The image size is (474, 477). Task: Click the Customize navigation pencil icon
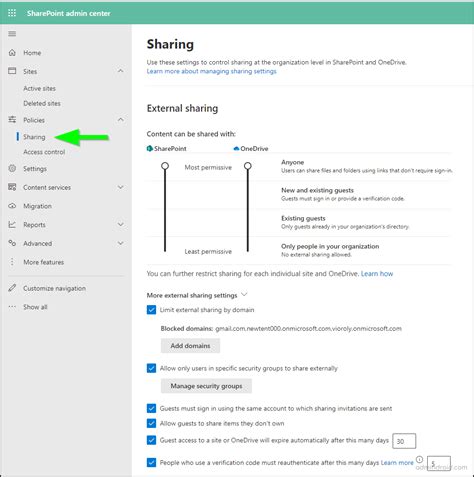click(x=12, y=288)
